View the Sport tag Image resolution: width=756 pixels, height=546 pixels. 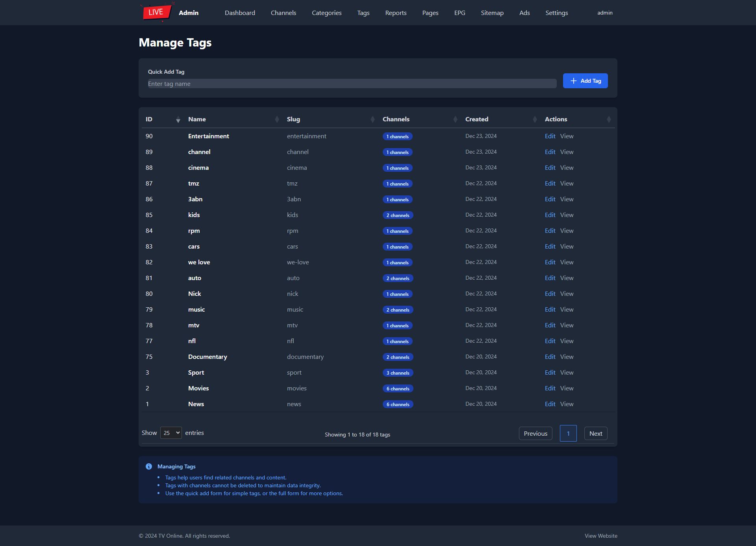click(567, 372)
